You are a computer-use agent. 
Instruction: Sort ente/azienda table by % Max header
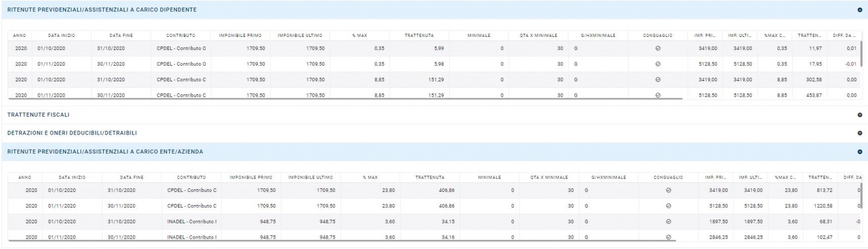coord(371,177)
